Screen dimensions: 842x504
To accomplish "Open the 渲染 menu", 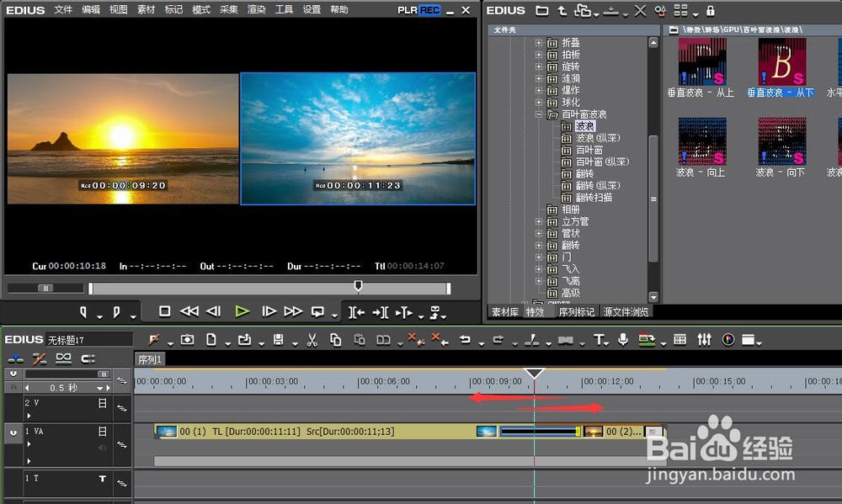I will click(256, 9).
